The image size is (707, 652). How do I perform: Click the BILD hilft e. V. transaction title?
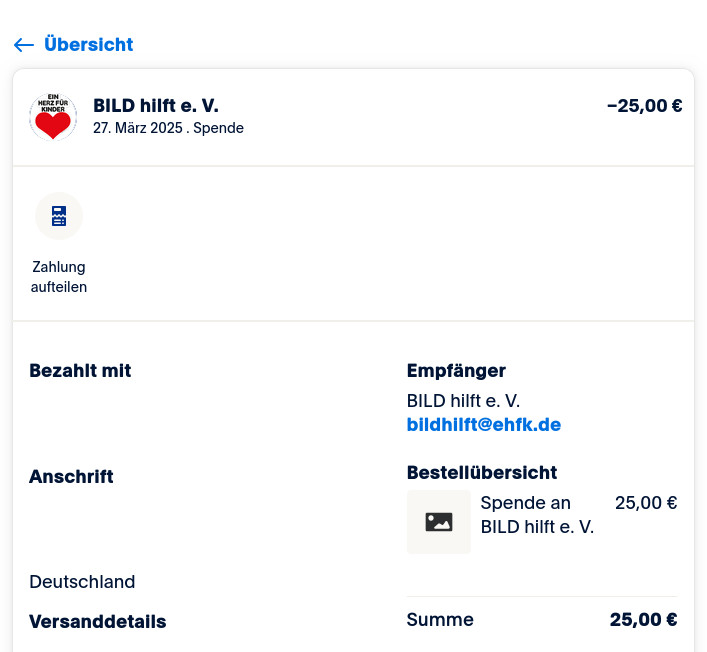pos(156,106)
